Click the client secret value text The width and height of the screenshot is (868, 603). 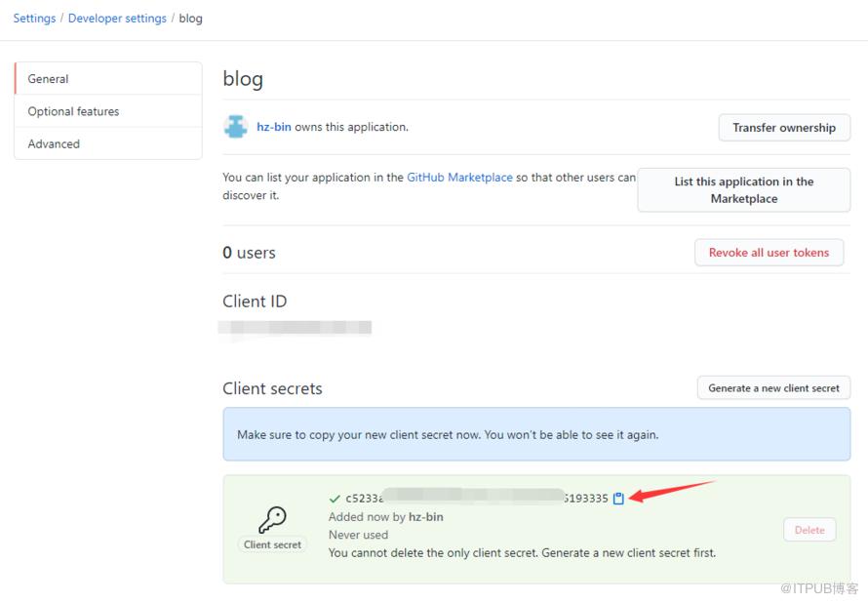point(477,499)
